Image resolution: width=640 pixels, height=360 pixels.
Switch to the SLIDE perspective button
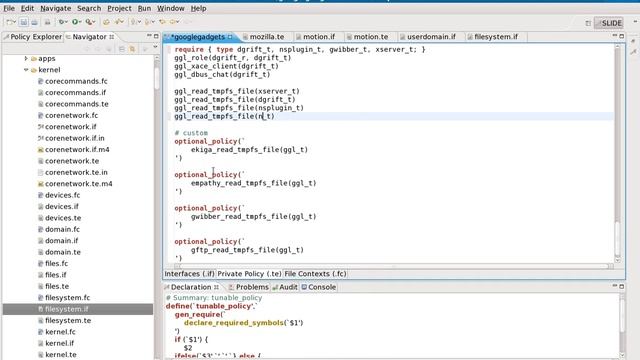click(608, 23)
